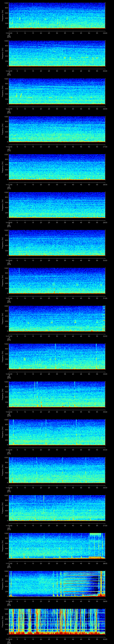Viewport: 114px width, 644px height.
Task: Click the 14:27:00 start time label
Action: (9, 184)
